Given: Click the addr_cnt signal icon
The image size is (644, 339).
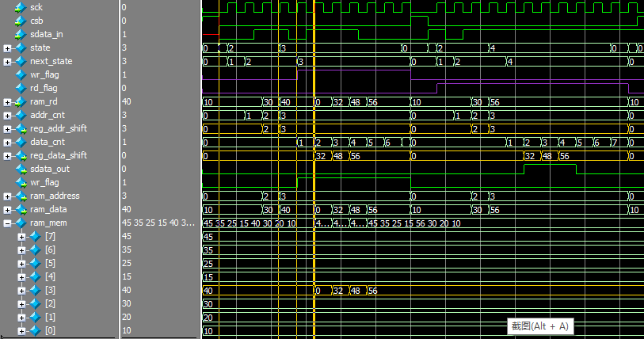Looking at the screenshot, I should click(21, 116).
